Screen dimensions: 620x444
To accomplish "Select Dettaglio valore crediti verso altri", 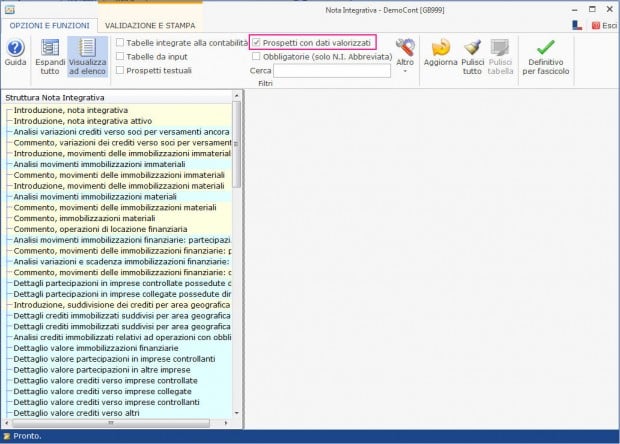I will tap(76, 413).
